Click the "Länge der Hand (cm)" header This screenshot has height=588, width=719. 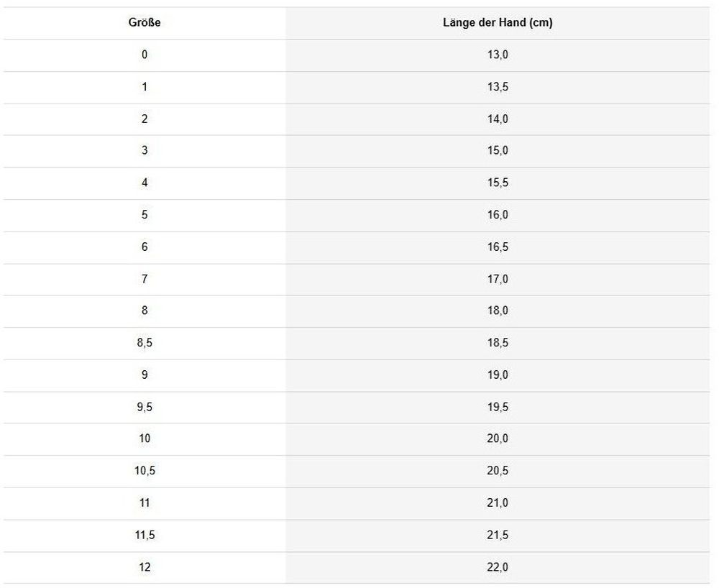[x=498, y=23]
